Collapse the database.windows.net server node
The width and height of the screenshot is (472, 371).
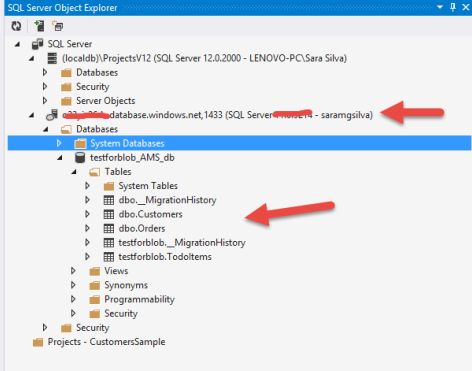click(x=32, y=115)
